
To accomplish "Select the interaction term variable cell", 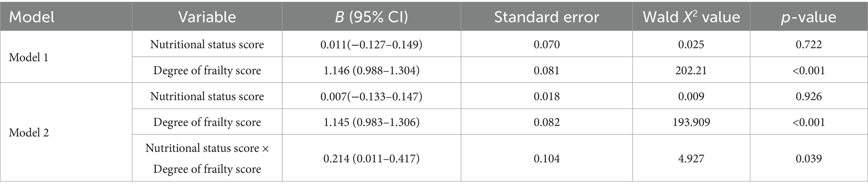I will tap(207, 158).
